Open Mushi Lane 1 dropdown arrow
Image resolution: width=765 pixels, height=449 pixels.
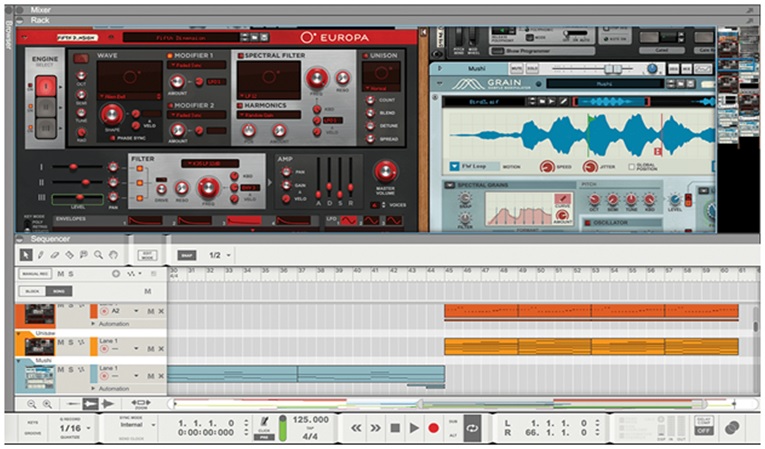tap(136, 376)
